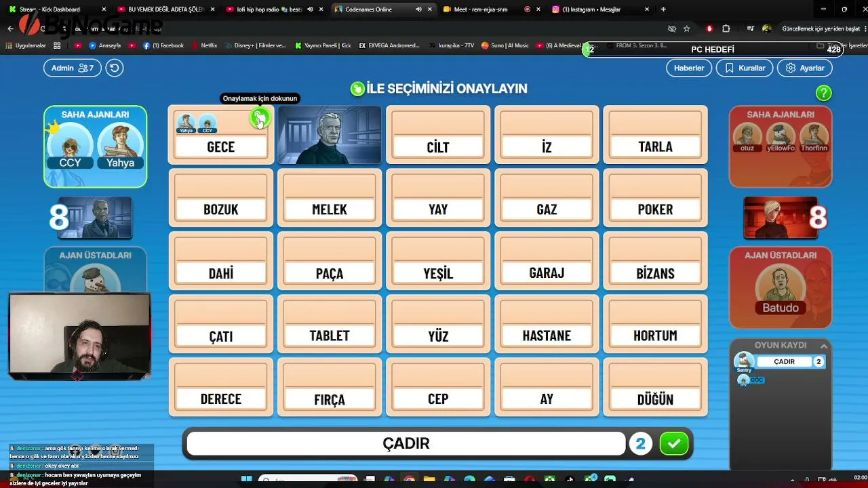Select the FIRÇA word card
868x488 pixels.
coord(330,387)
